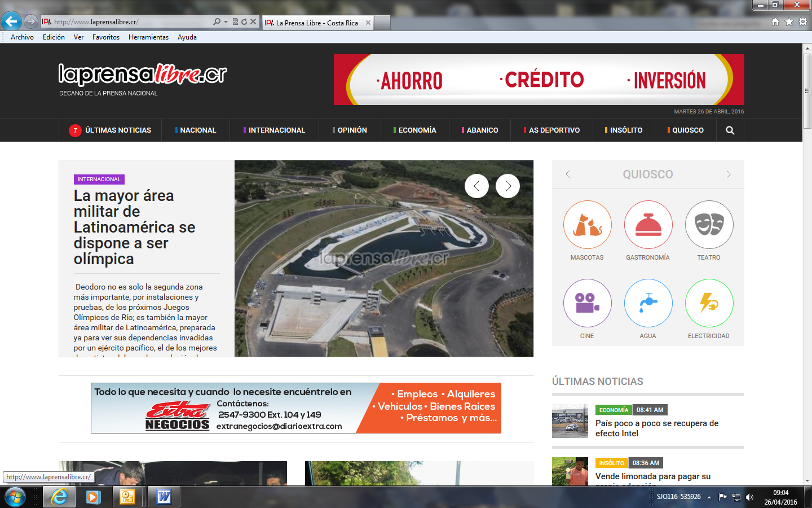Image resolution: width=812 pixels, height=508 pixels.
Task: Show previous slide in the news carousel
Action: point(476,186)
